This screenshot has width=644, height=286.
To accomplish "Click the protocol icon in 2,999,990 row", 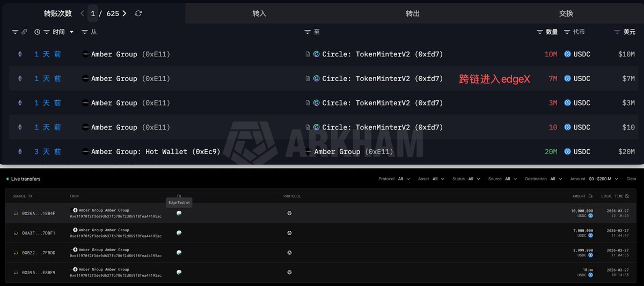I will tap(289, 253).
